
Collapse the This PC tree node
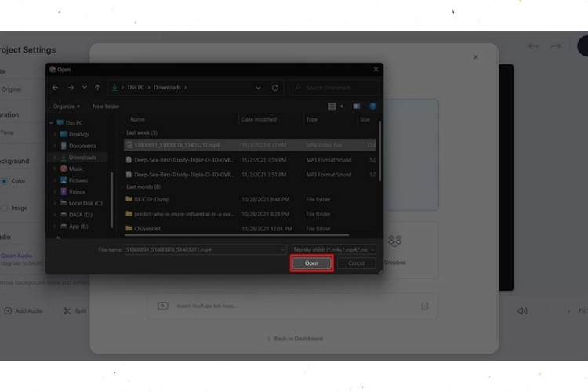click(x=51, y=122)
